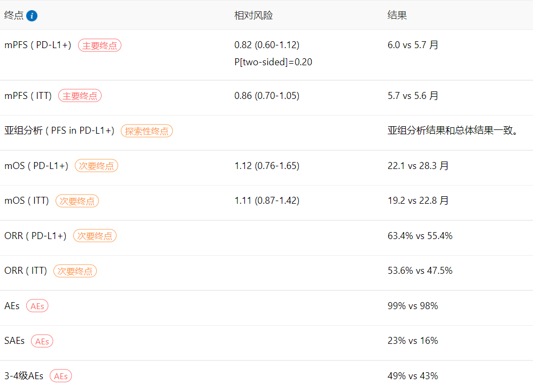Click the 次要终点 tag on ORR (PD-L1+) row
Viewport: 533px width, 392px height.
point(95,236)
